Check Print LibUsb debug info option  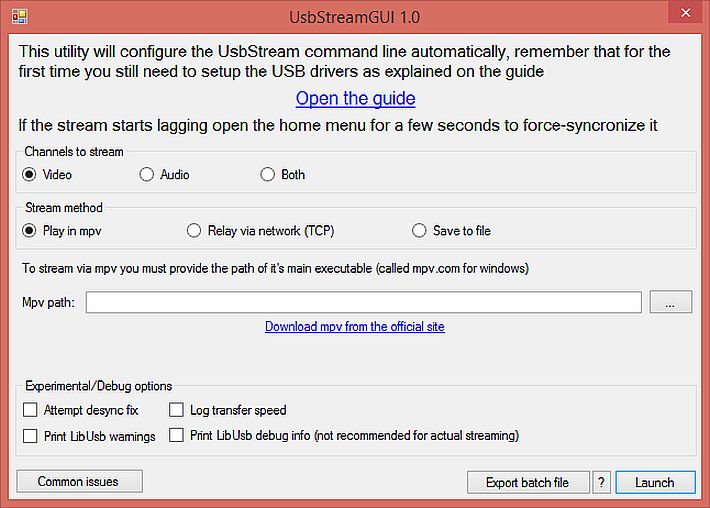tap(176, 435)
